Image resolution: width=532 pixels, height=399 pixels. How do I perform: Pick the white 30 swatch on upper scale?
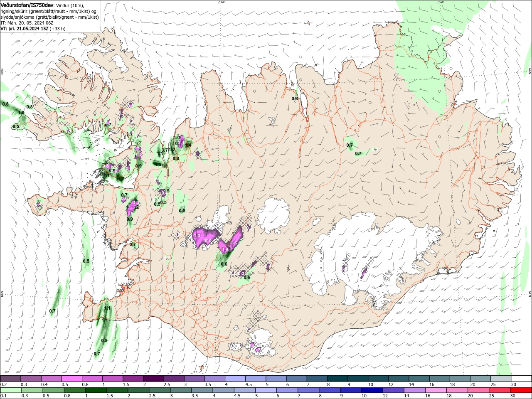point(521,379)
